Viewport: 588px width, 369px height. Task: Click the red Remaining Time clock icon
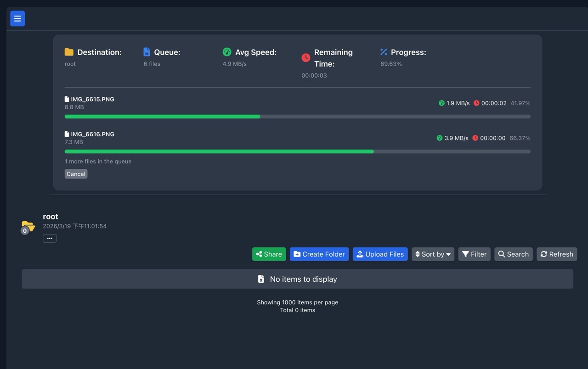[305, 58]
